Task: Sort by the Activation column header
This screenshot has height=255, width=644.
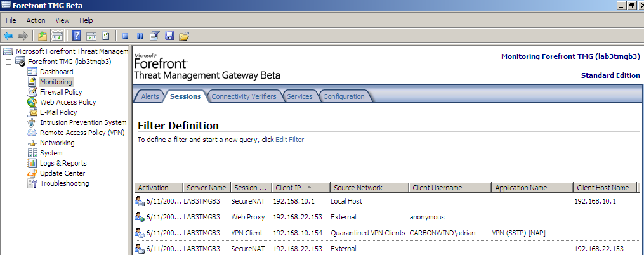Action: (x=159, y=188)
